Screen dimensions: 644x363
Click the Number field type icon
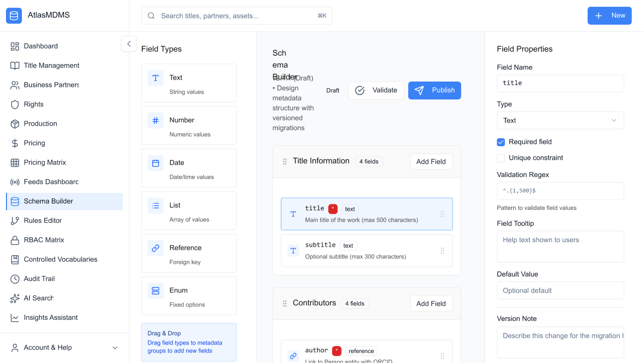pos(155,120)
